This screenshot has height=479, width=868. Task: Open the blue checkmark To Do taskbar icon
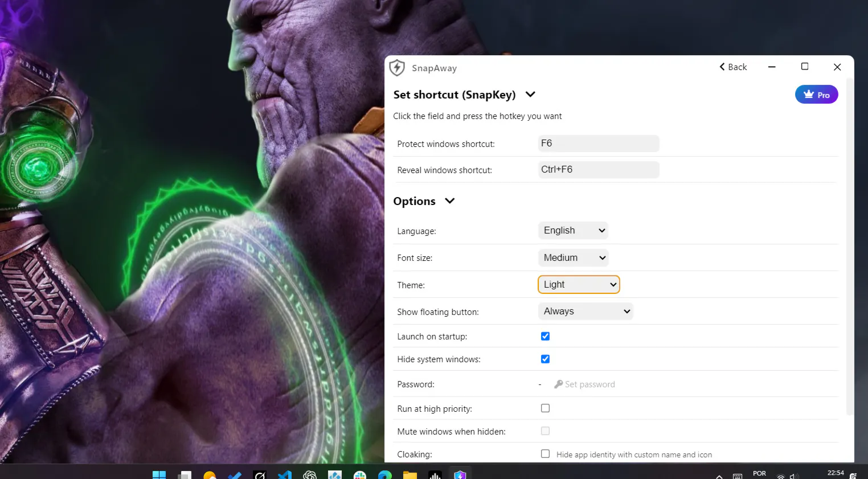click(235, 475)
